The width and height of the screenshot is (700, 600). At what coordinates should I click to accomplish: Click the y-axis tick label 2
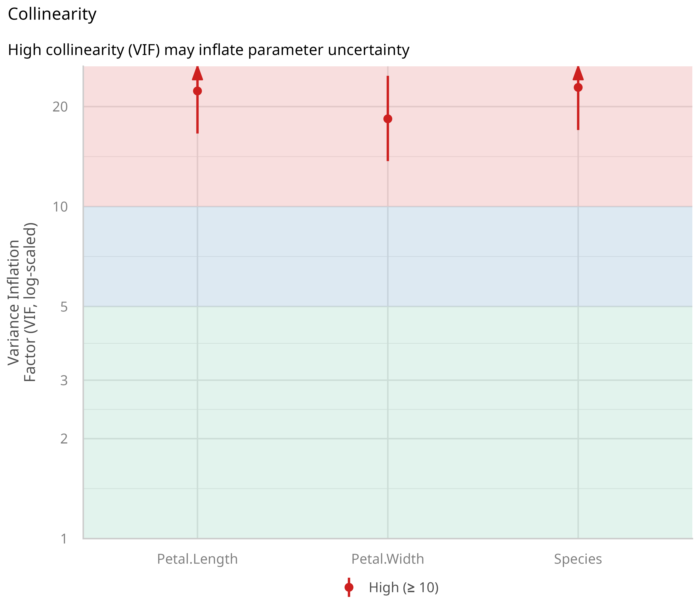coord(64,439)
